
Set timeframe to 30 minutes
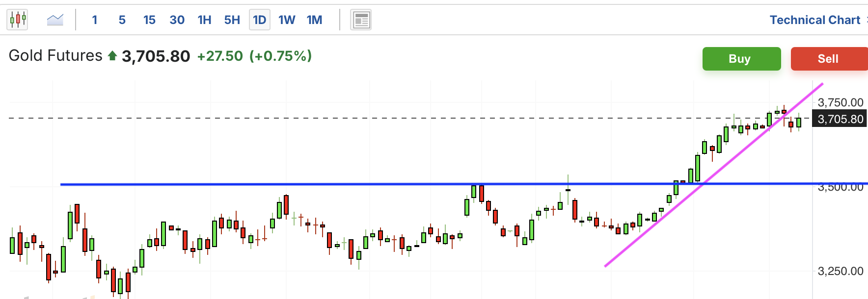coord(177,20)
